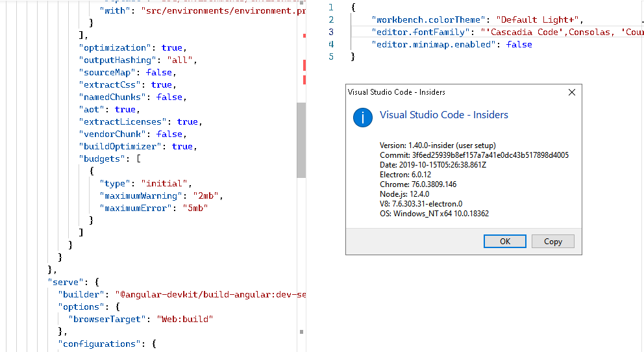
Task: Click the "configurations" key
Action: [99, 344]
